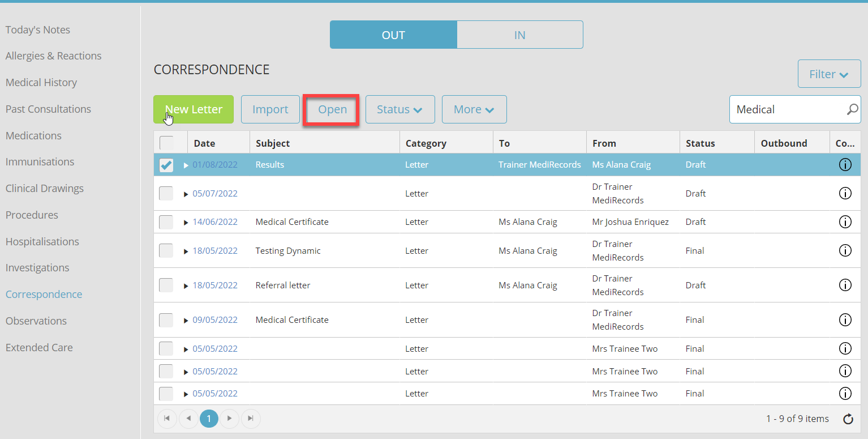Check the Referral letter row checkbox
The height and width of the screenshot is (439, 868).
point(166,285)
